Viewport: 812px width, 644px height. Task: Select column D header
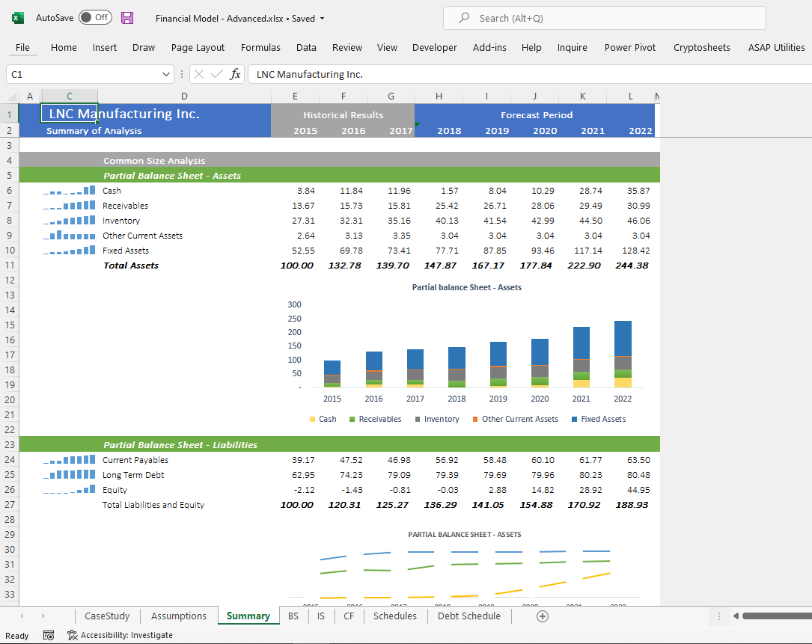(x=184, y=96)
